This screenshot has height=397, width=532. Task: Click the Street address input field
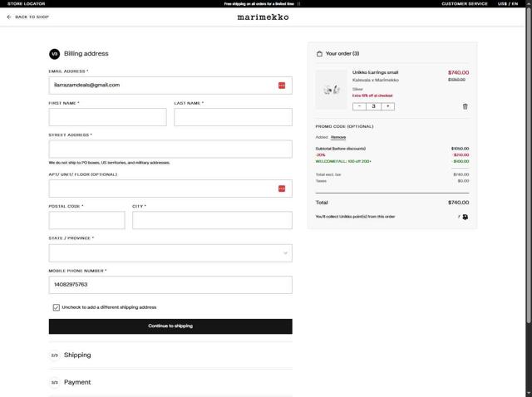[x=170, y=149]
